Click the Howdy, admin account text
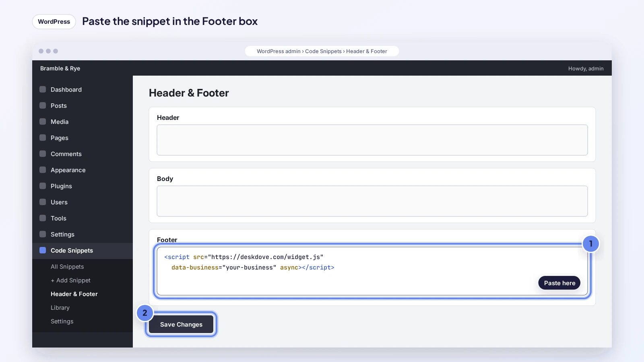This screenshot has width=644, height=362. click(x=586, y=69)
